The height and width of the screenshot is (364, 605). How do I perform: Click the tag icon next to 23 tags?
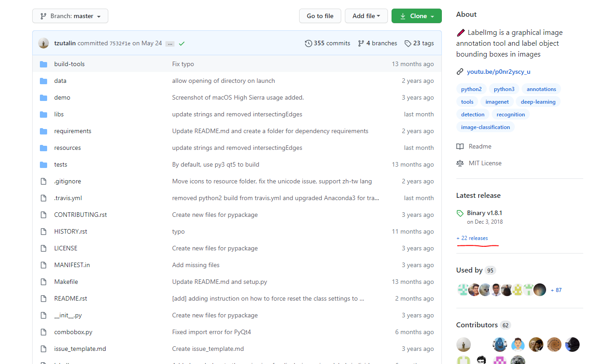408,43
